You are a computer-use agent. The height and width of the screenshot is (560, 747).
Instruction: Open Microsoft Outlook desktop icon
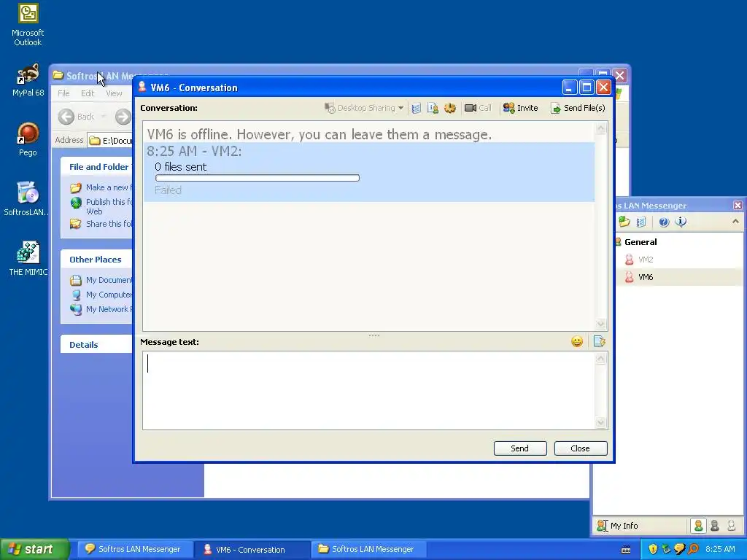[x=28, y=25]
